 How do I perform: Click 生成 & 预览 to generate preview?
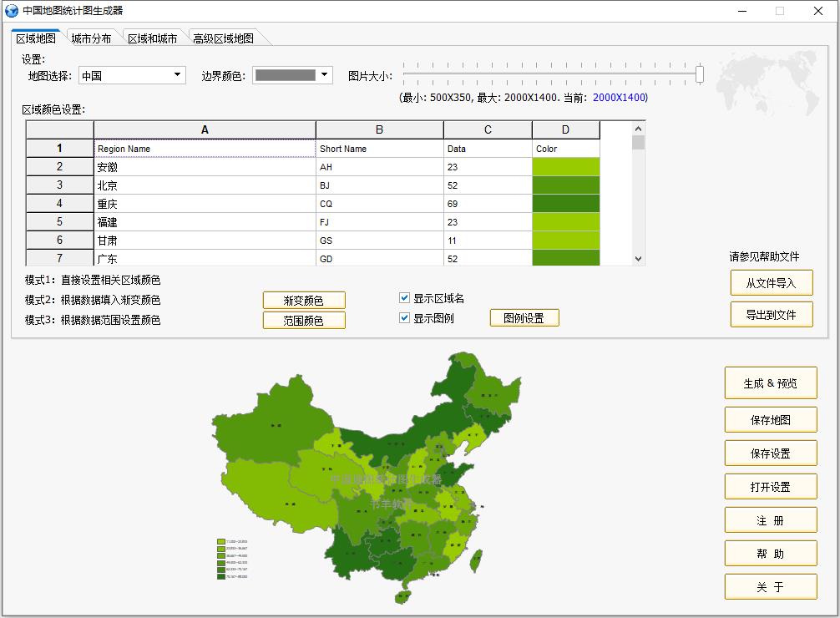[x=770, y=382]
